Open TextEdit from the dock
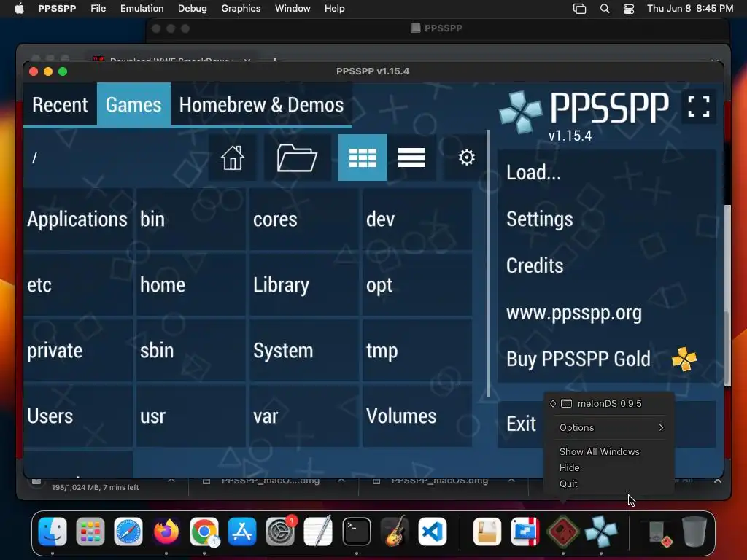This screenshot has width=747, height=560. (x=318, y=531)
